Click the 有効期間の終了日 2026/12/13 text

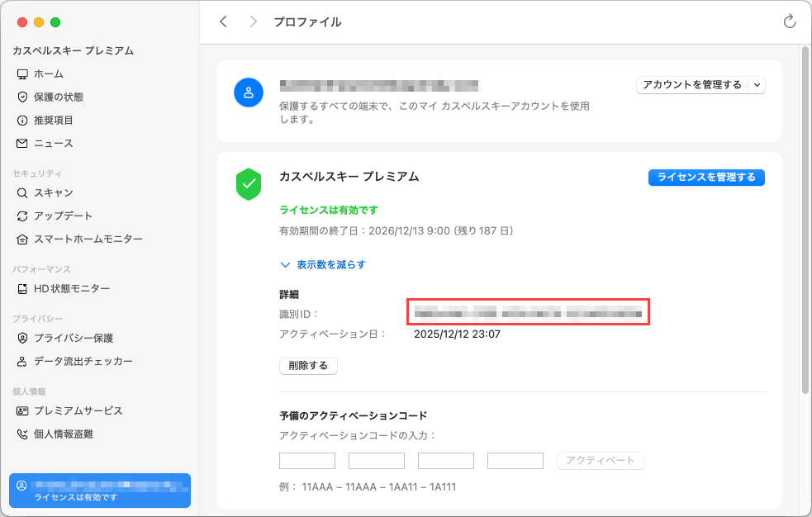coord(397,230)
